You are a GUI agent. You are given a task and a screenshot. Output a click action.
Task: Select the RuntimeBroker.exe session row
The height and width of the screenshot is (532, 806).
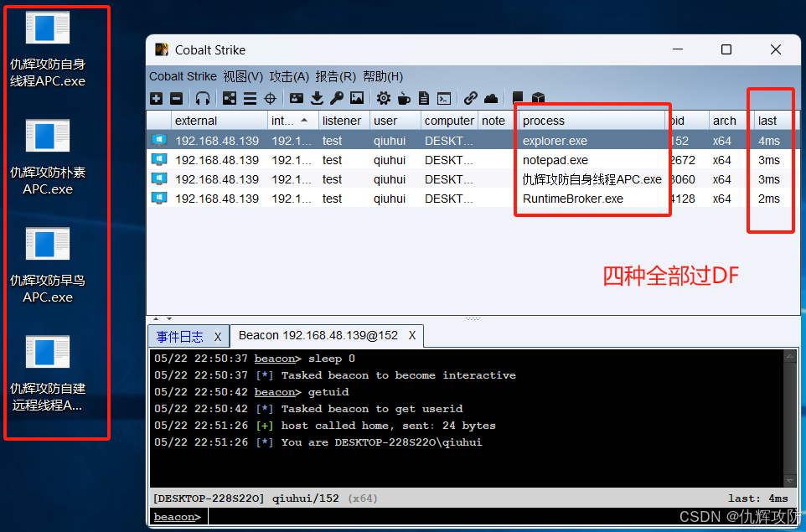tap(473, 199)
